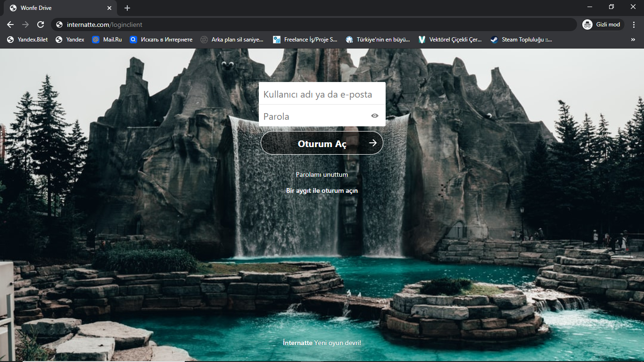Select the Wonfe Drive tab
The image size is (644, 362).
click(x=60, y=8)
